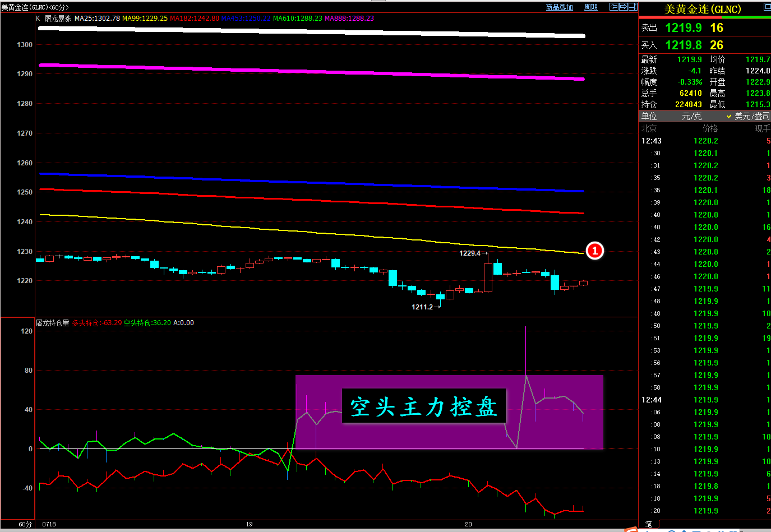Click the 空头持仓:36.20 value label
The height and width of the screenshot is (532, 771).
147,323
